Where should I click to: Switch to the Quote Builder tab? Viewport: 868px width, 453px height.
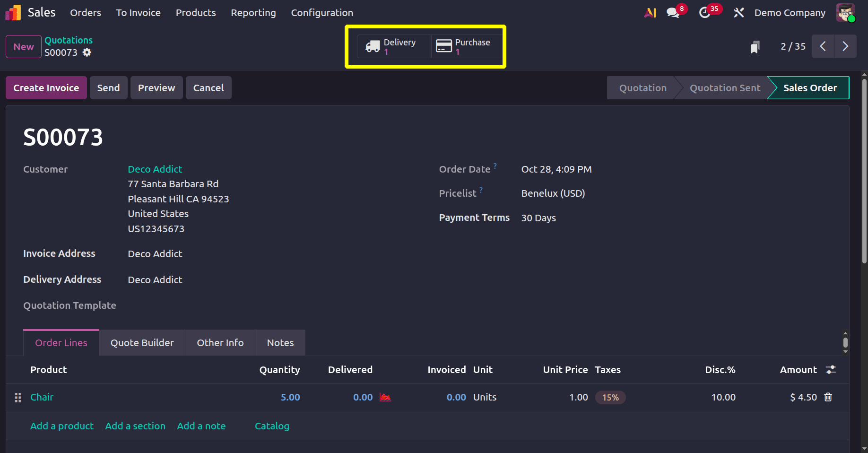(x=141, y=342)
